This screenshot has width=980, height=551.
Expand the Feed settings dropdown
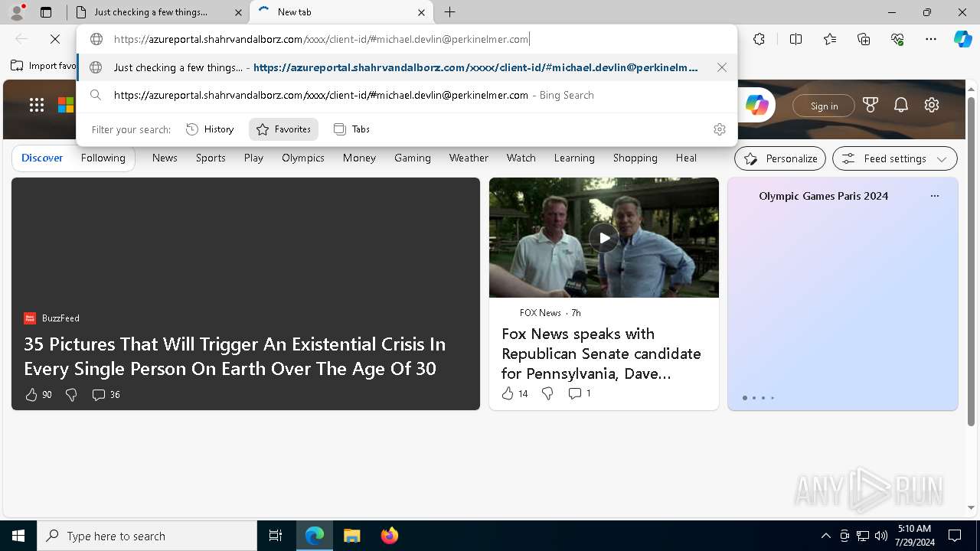pyautogui.click(x=895, y=158)
